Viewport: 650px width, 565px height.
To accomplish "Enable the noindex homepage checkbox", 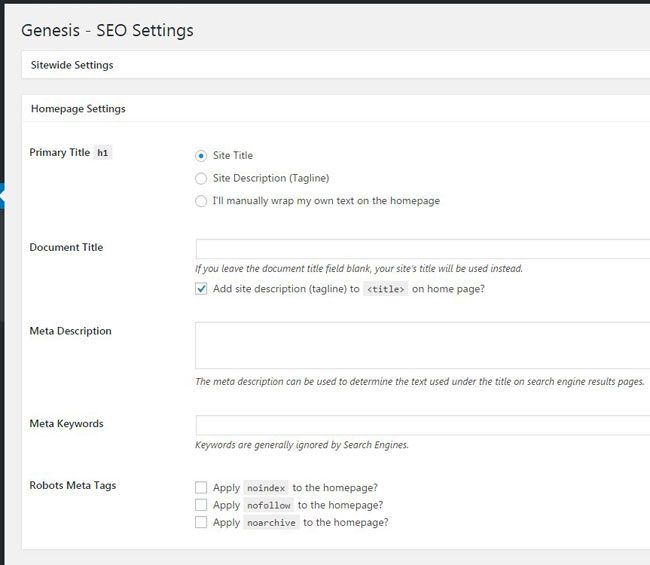I will point(201,488).
